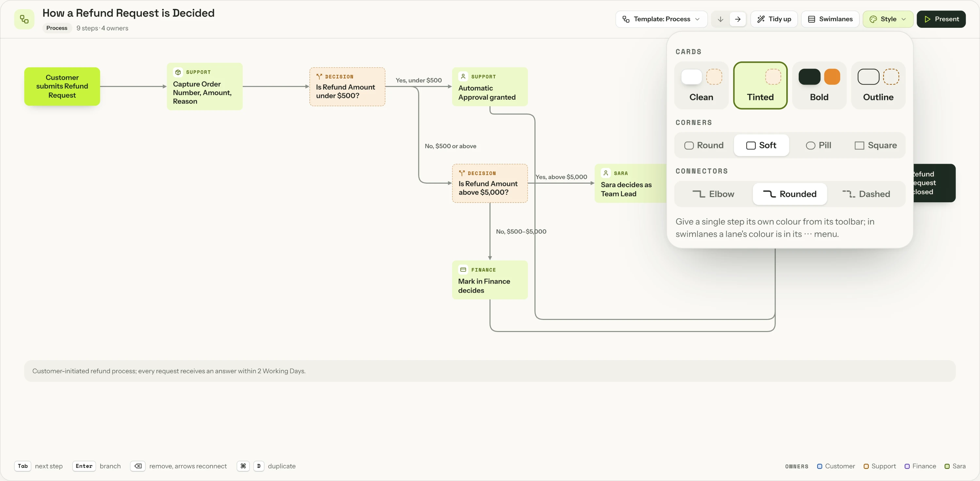The height and width of the screenshot is (481, 980).
Task: Click the Enter key hint icon
Action: 84,466
